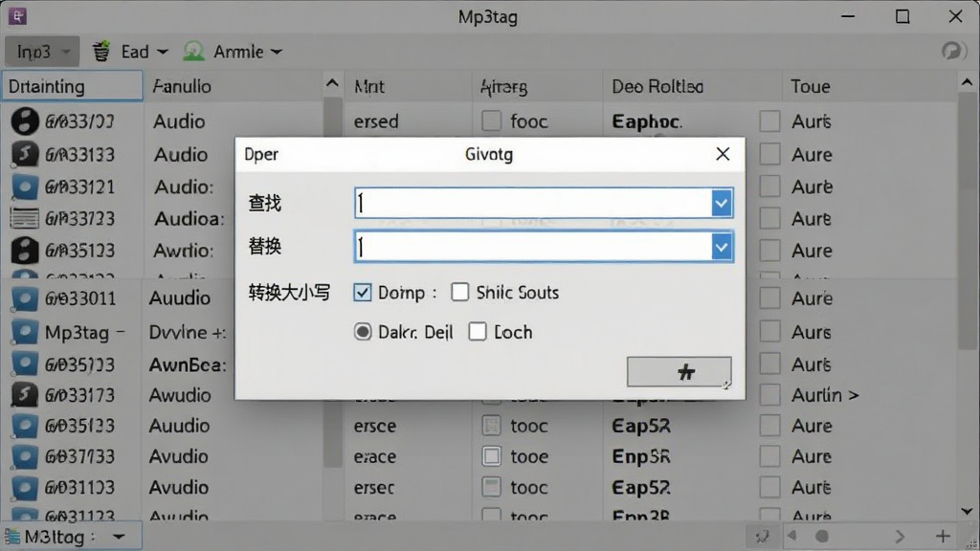Image resolution: width=980 pixels, height=551 pixels.
Task: Sort by the Deo Roltlea column header
Action: tap(657, 86)
